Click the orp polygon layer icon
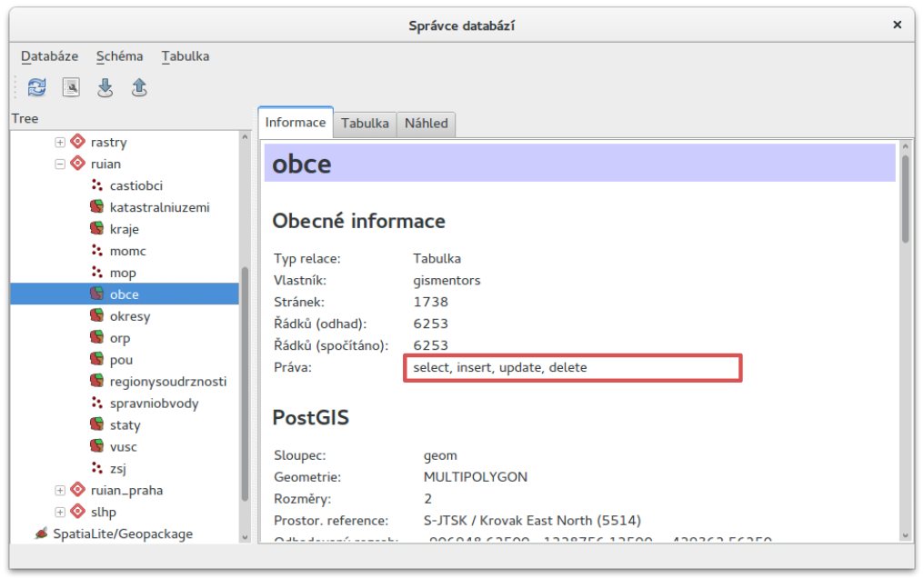 pos(96,337)
